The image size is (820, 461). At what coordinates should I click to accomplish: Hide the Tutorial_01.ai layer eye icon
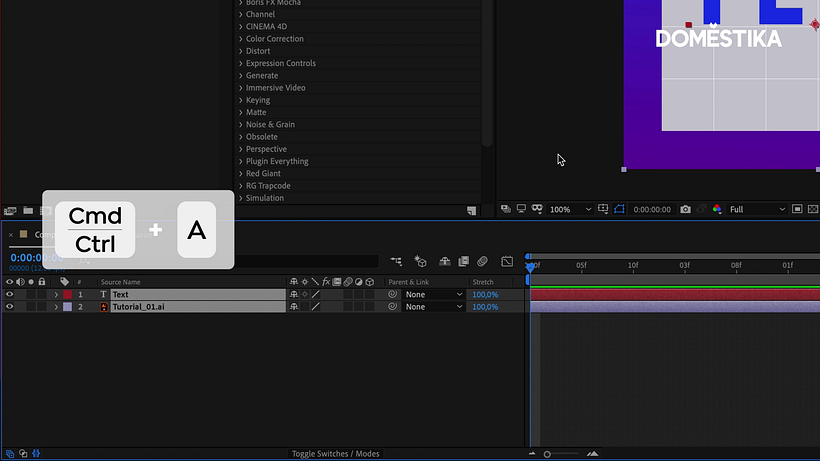(9, 307)
